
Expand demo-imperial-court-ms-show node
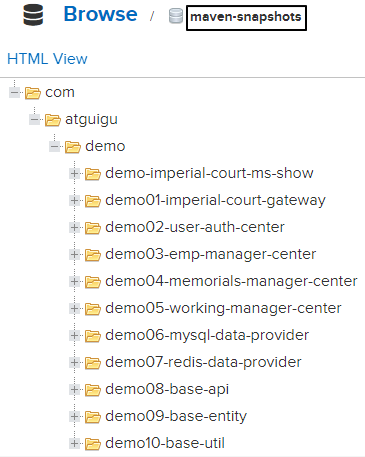click(x=74, y=174)
